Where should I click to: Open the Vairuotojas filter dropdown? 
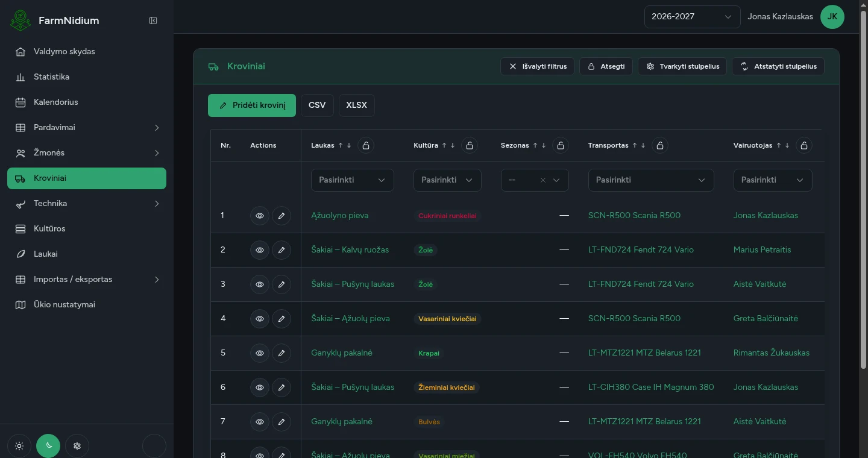[773, 180]
